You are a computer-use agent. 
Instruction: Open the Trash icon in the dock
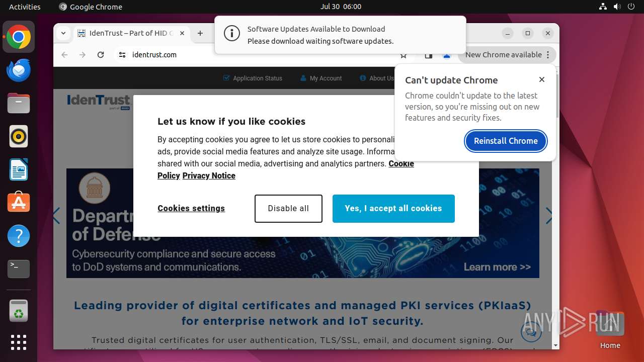click(x=19, y=311)
